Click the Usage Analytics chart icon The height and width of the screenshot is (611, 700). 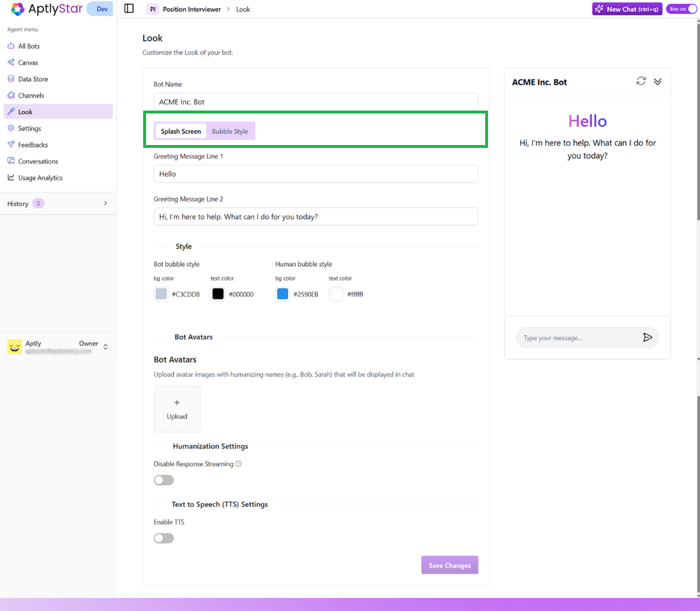11,178
